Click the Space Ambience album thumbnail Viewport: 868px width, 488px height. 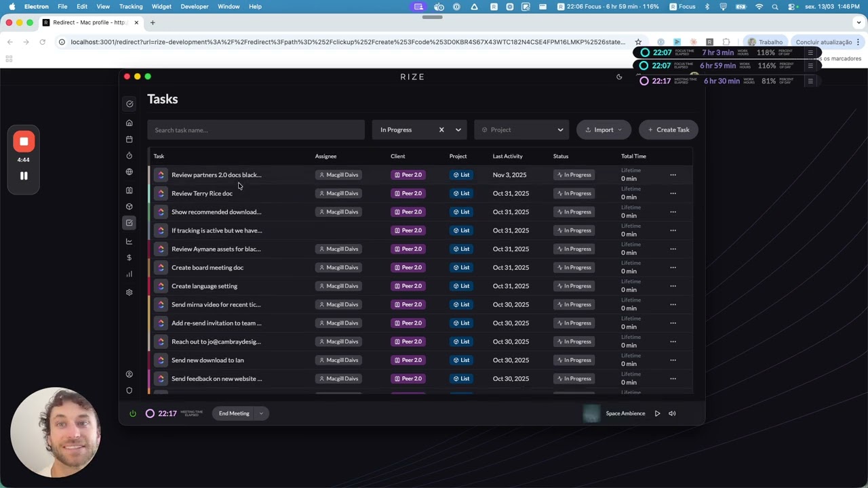pyautogui.click(x=591, y=413)
